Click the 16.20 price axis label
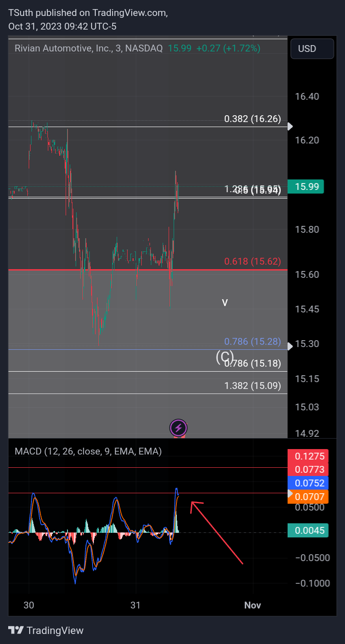The width and height of the screenshot is (345, 644). [x=307, y=140]
